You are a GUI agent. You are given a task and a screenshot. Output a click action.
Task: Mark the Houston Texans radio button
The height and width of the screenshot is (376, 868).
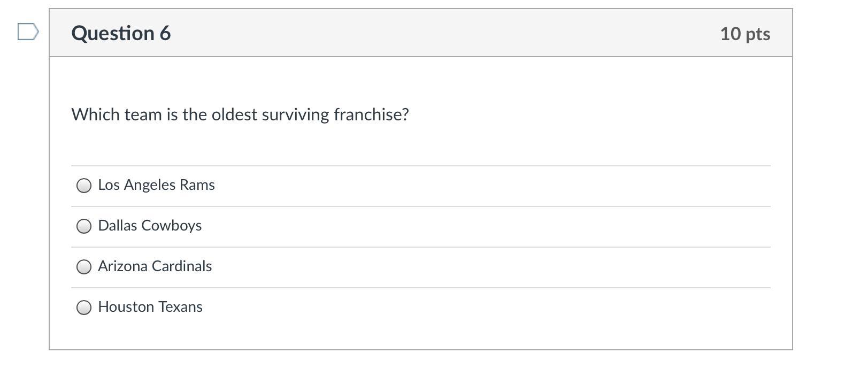(x=84, y=308)
